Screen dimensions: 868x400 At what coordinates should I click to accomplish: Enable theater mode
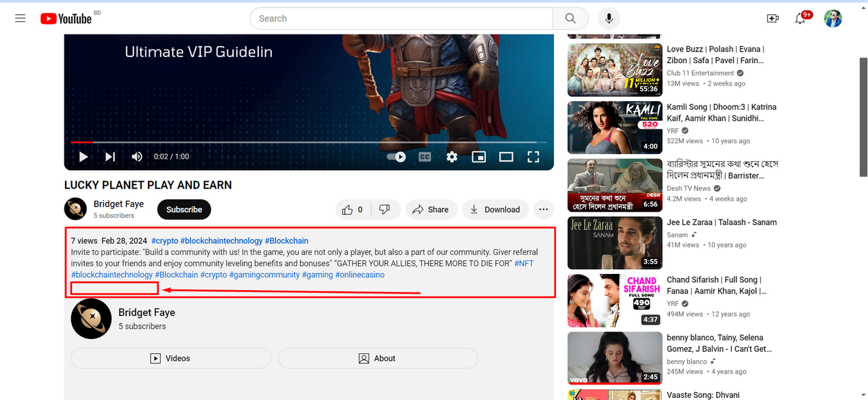[x=506, y=157]
